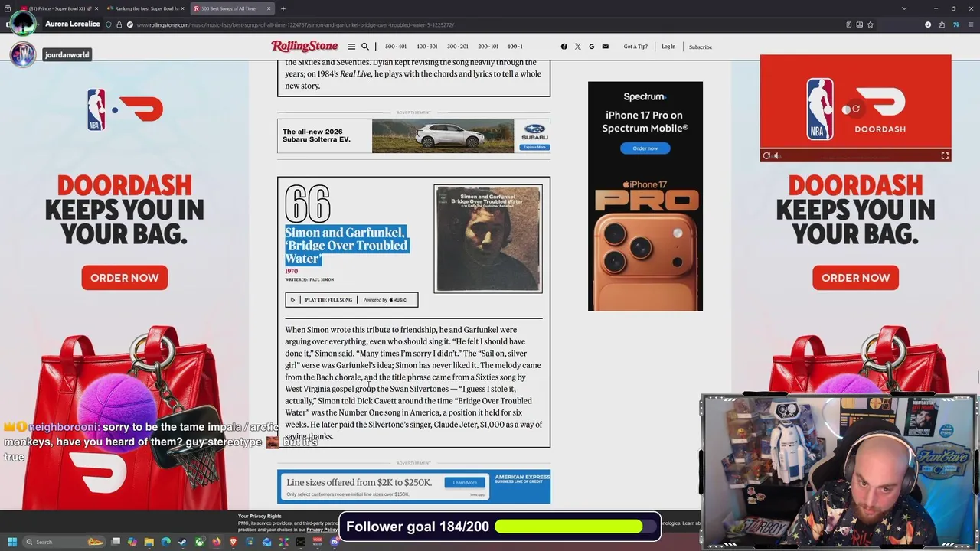Click ORDER NOW on right DoorDash ad
The height and width of the screenshot is (551, 980).
pyautogui.click(x=855, y=278)
